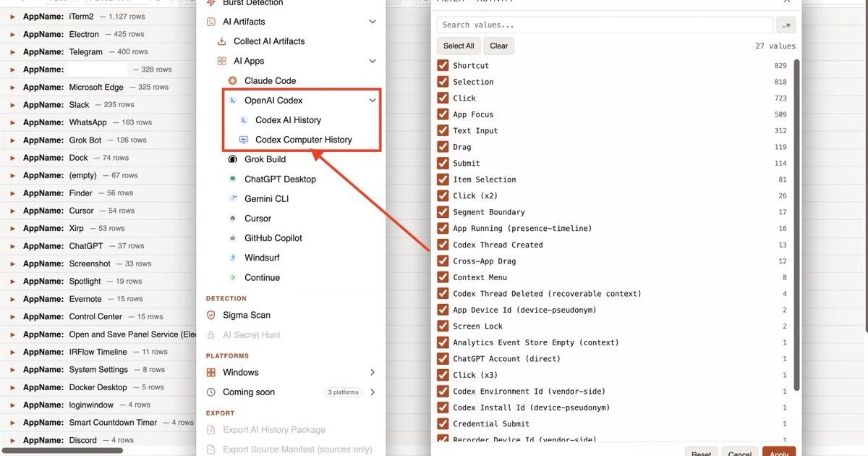
Task: Click the AI Secret Hunt lock icon
Action: coord(211,335)
